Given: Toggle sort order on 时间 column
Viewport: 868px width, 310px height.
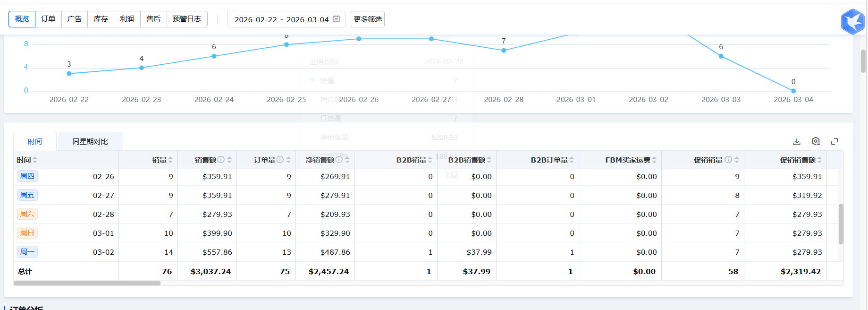Looking at the screenshot, I should click(35, 160).
